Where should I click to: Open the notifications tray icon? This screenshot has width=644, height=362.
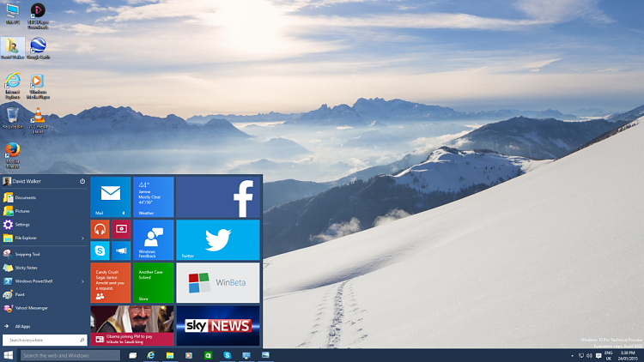598,356
